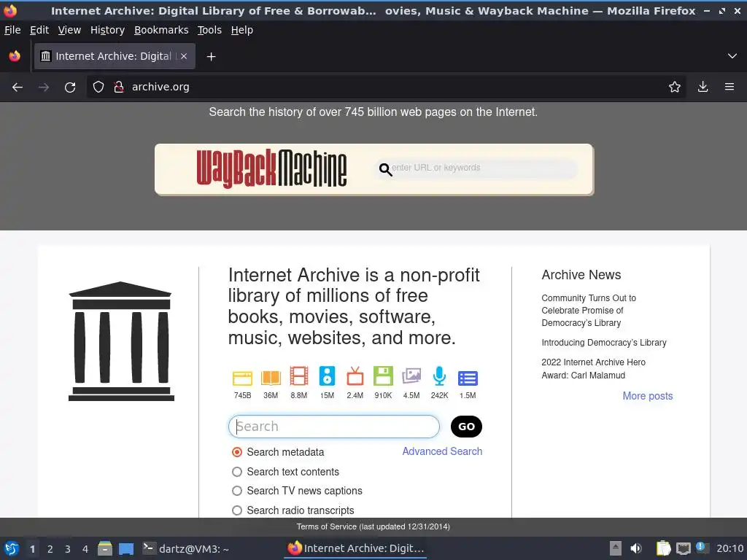Viewport: 747px width, 560px height.
Task: Open the More posts link
Action: click(x=648, y=396)
